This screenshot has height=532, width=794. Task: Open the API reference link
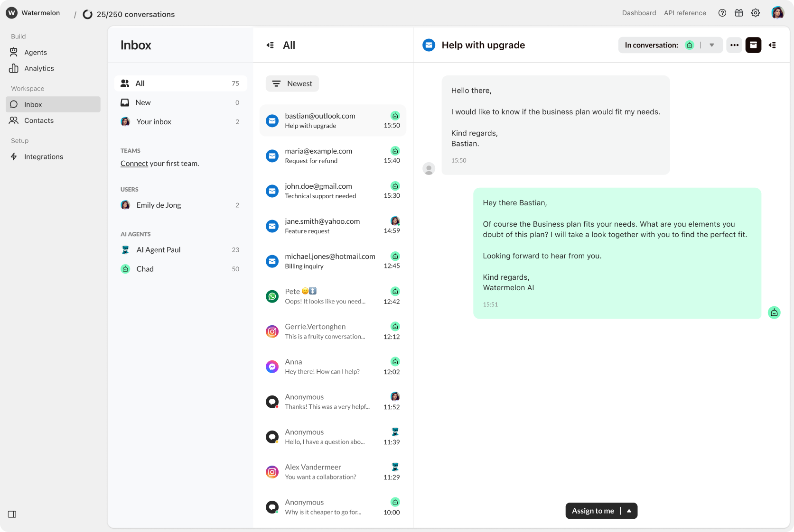(x=685, y=13)
